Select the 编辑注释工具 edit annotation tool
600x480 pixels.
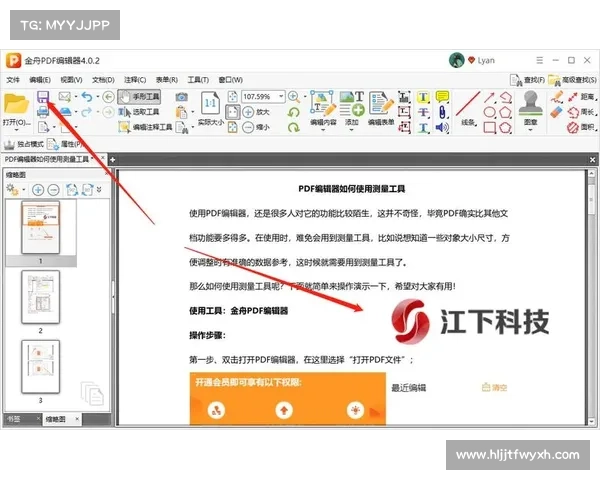tap(145, 127)
